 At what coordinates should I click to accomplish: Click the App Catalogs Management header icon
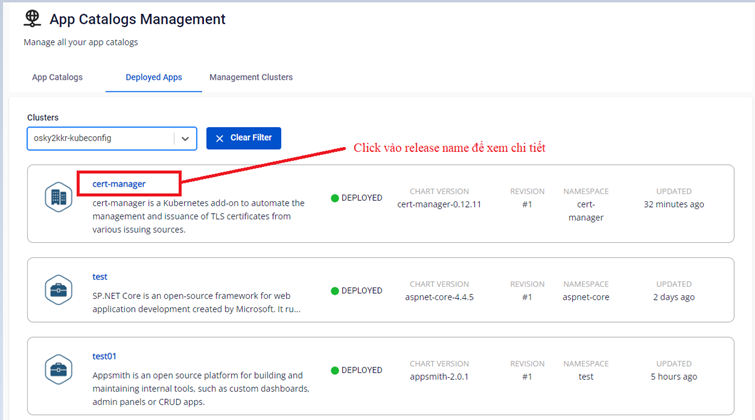tap(33, 19)
